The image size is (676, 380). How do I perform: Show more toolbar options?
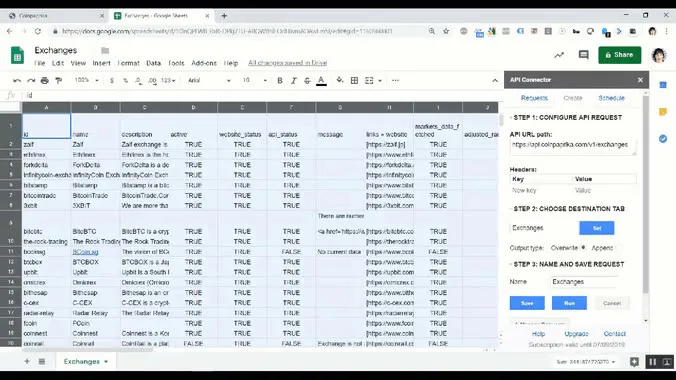[x=395, y=81]
